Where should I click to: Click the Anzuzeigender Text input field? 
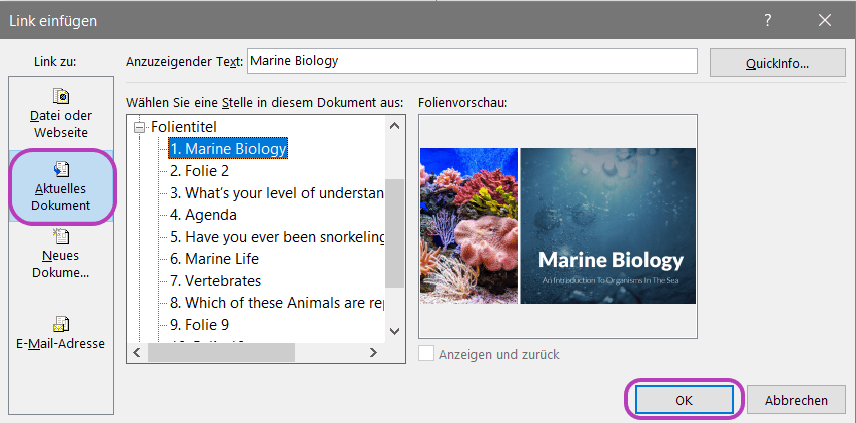pyautogui.click(x=470, y=61)
